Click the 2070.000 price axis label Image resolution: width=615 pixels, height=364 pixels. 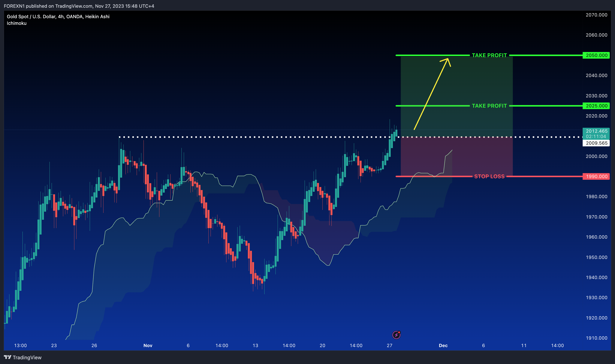pyautogui.click(x=596, y=15)
